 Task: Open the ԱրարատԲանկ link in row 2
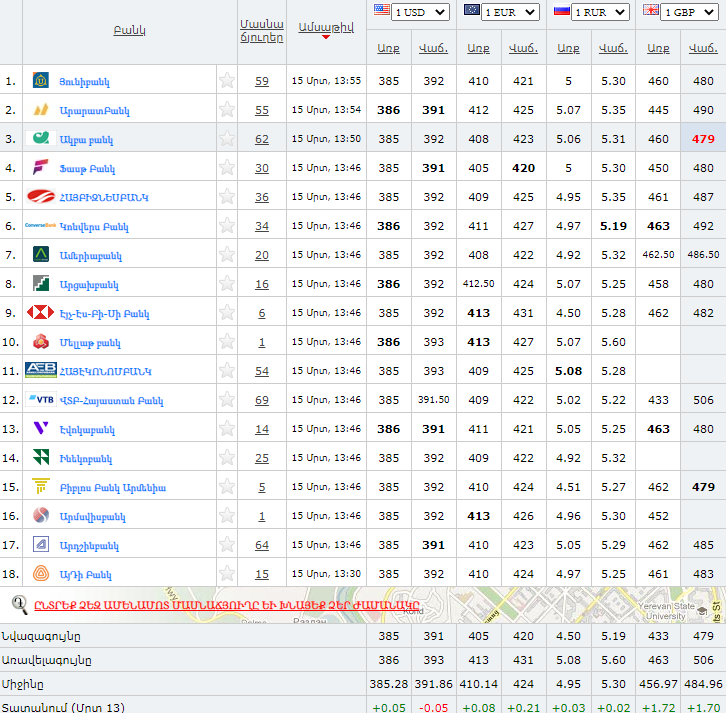(94, 111)
